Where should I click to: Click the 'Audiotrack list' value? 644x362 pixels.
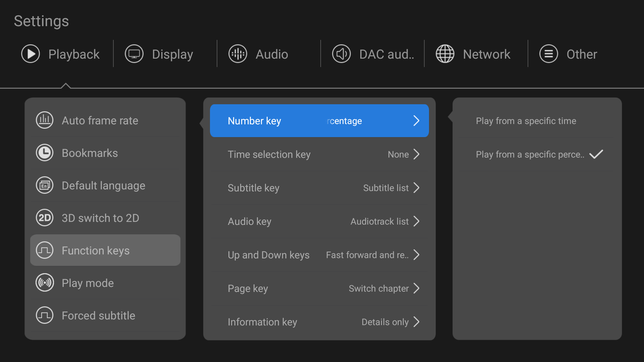[x=379, y=221]
